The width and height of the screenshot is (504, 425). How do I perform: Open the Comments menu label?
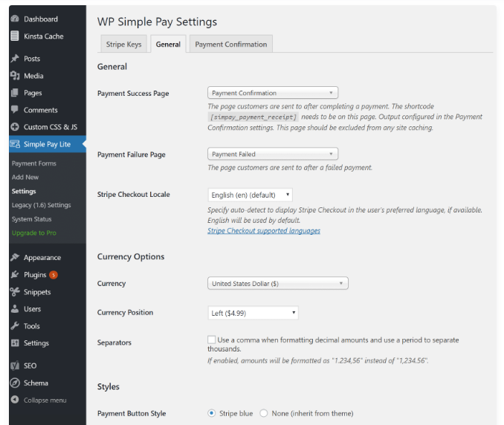40,110
